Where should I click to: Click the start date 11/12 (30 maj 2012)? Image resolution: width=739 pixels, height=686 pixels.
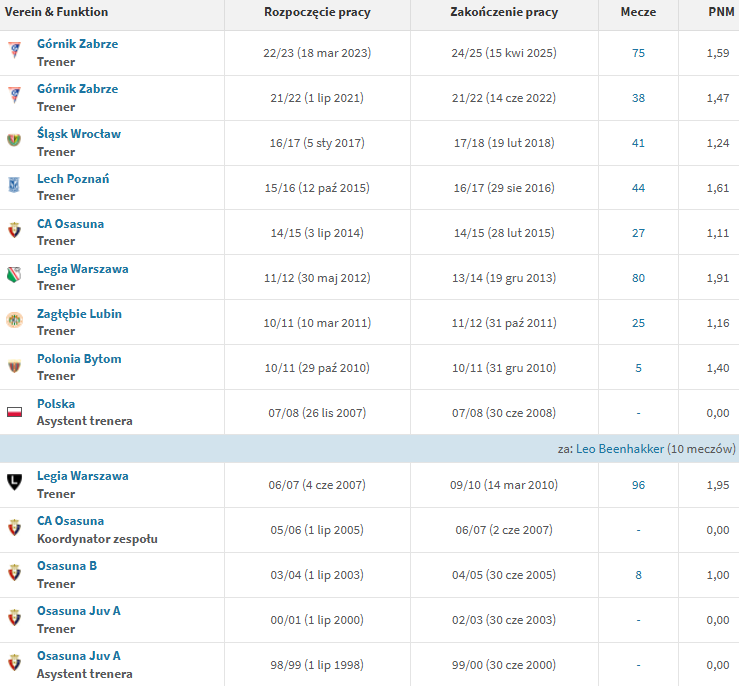click(317, 278)
